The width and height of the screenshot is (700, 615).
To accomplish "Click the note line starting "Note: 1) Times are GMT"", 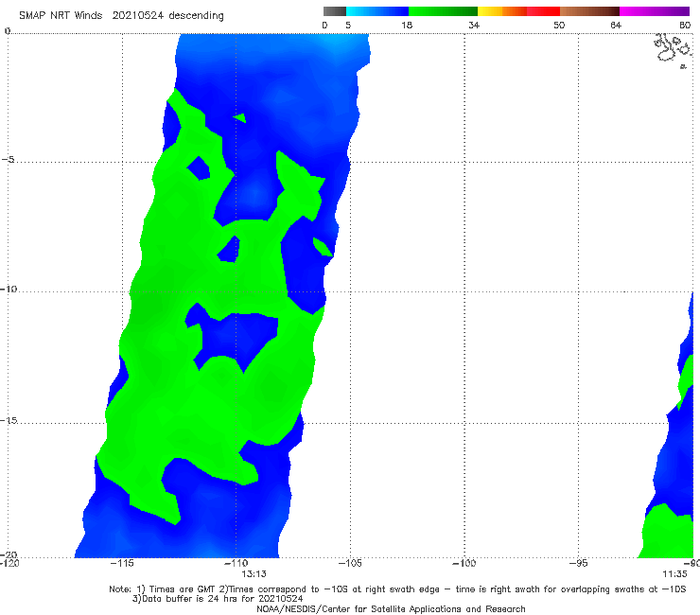I will 397,589.
